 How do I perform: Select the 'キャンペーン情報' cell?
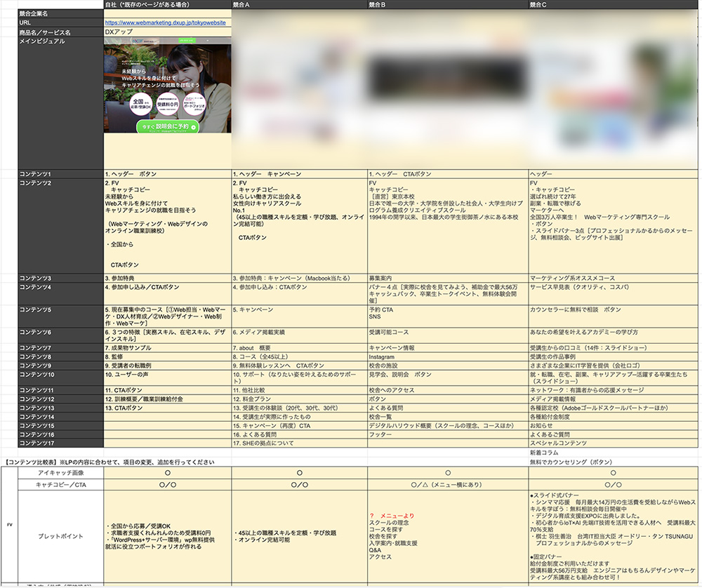tap(448, 348)
